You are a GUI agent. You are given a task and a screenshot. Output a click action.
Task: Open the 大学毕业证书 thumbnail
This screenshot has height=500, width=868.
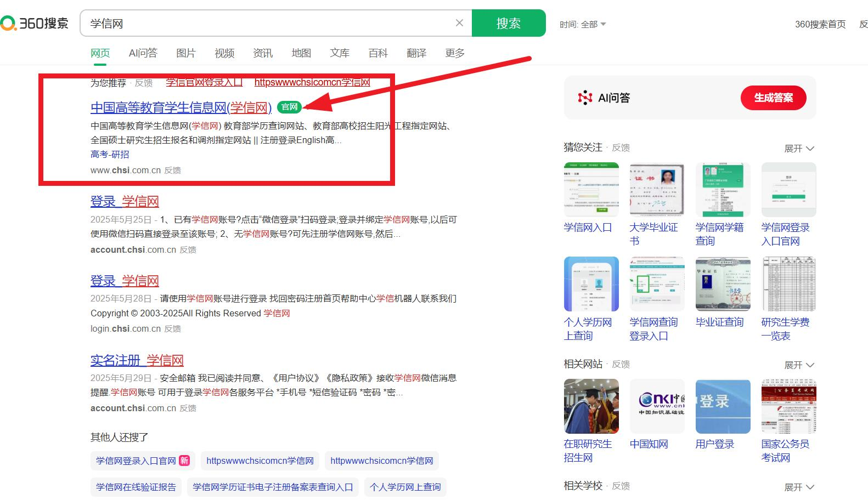click(657, 190)
